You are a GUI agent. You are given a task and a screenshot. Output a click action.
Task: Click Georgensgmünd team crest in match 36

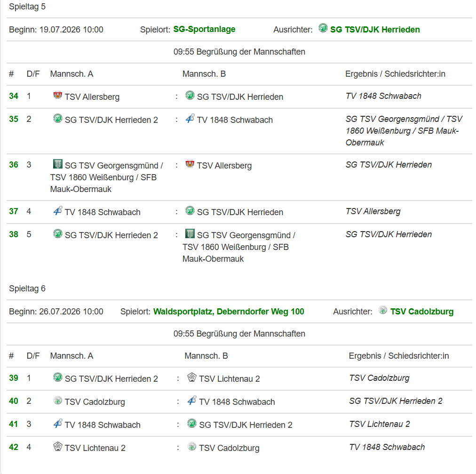[58, 164]
